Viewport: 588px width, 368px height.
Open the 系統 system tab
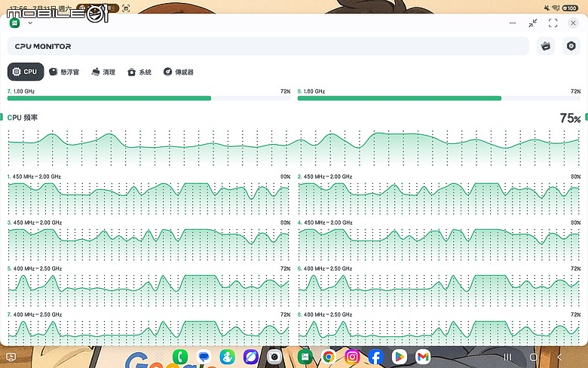point(139,72)
